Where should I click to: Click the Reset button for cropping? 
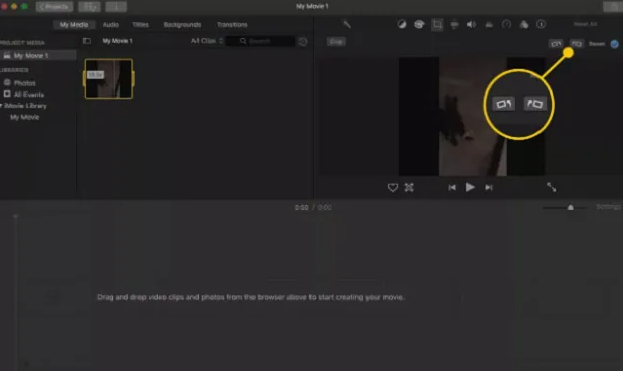click(597, 44)
